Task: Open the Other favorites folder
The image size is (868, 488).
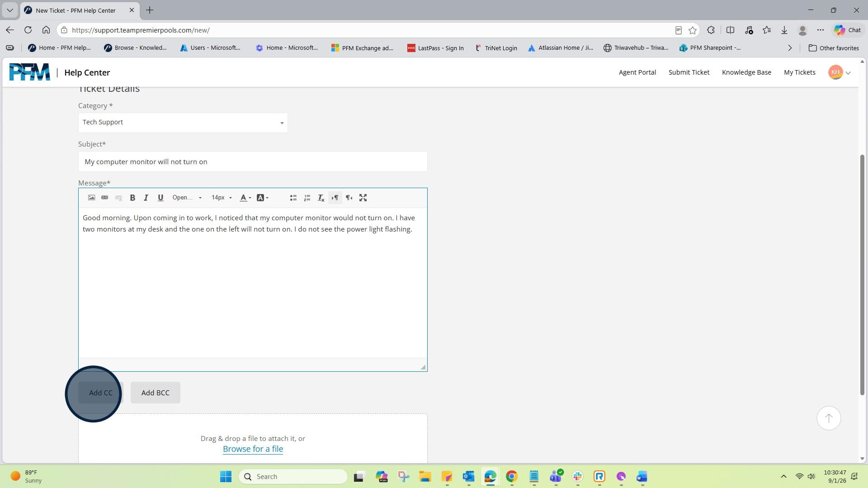Action: coord(834,48)
